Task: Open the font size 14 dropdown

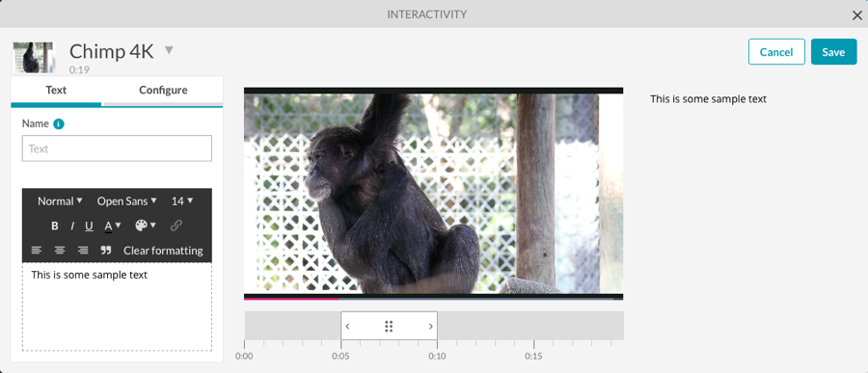Action: (x=182, y=201)
